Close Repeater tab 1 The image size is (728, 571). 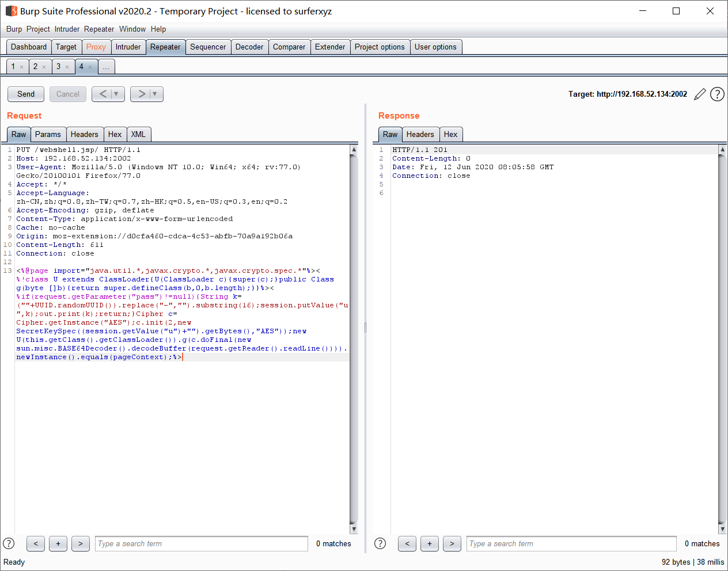[22, 67]
